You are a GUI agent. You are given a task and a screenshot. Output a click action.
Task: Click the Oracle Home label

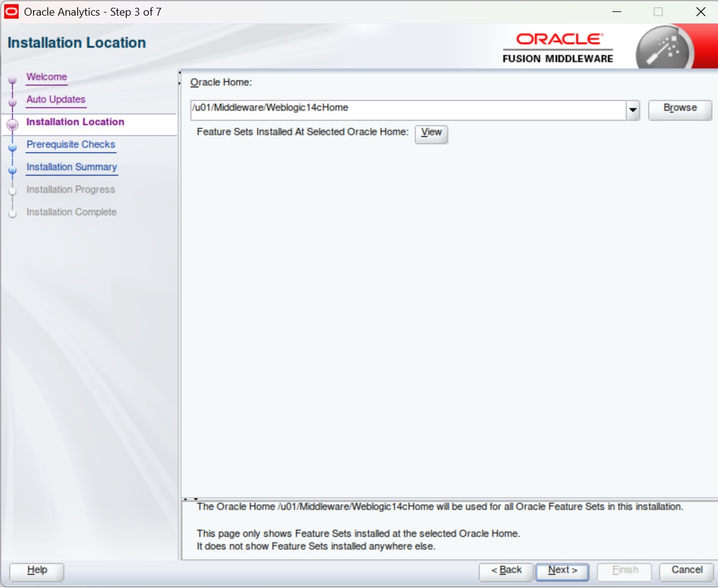(x=221, y=82)
